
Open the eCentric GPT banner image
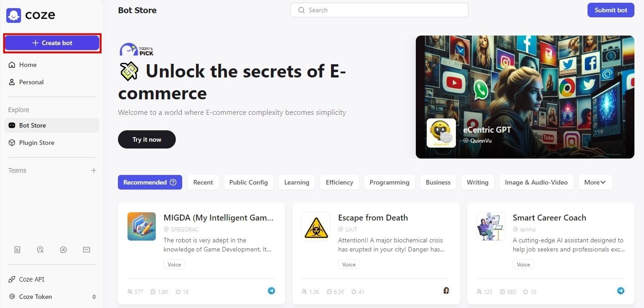(x=525, y=97)
